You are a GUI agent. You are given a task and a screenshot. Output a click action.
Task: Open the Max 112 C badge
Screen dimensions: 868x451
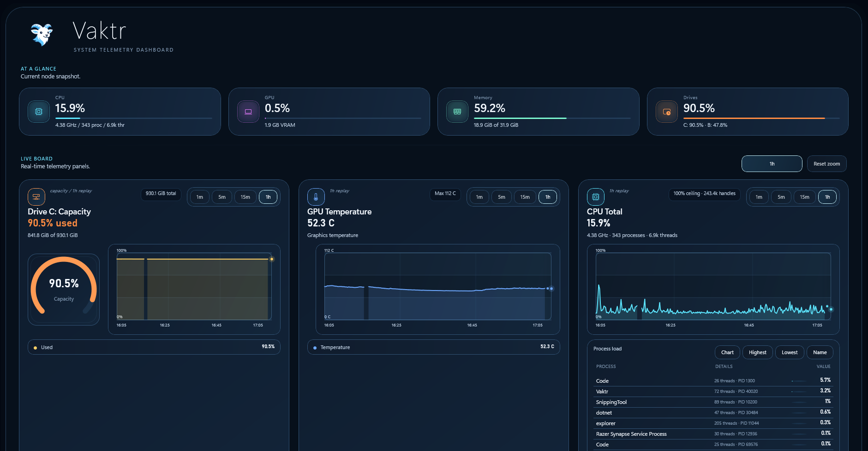pyautogui.click(x=444, y=194)
